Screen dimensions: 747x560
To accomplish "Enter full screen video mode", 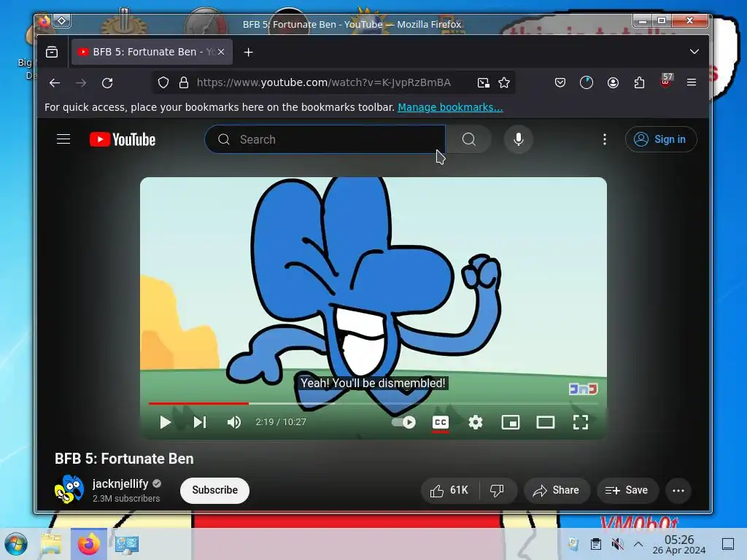I will click(x=580, y=422).
